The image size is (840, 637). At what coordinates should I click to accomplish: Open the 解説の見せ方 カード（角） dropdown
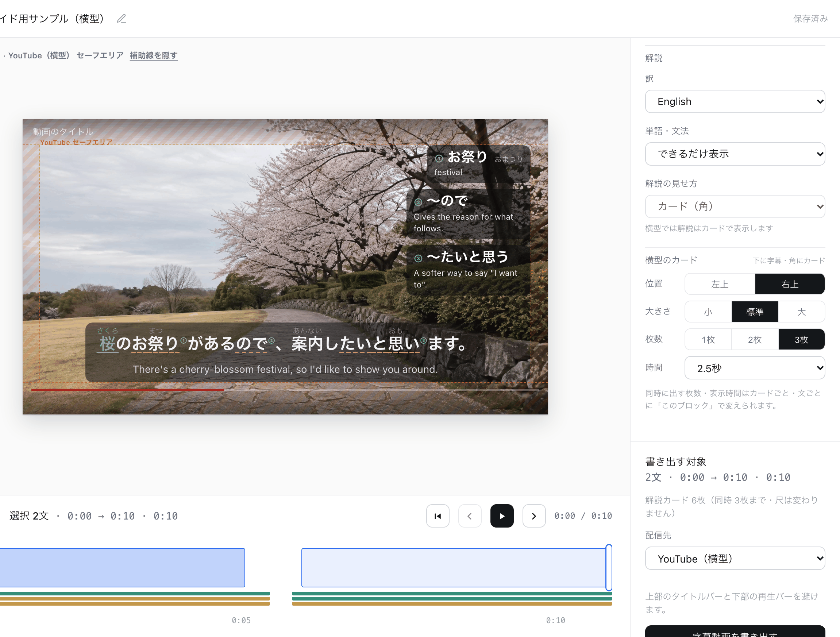[735, 206]
